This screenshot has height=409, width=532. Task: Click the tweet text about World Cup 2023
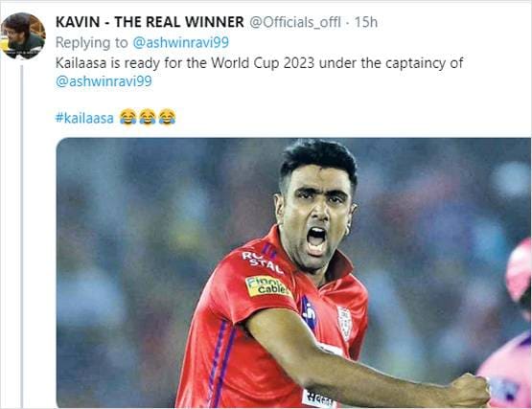coord(259,63)
